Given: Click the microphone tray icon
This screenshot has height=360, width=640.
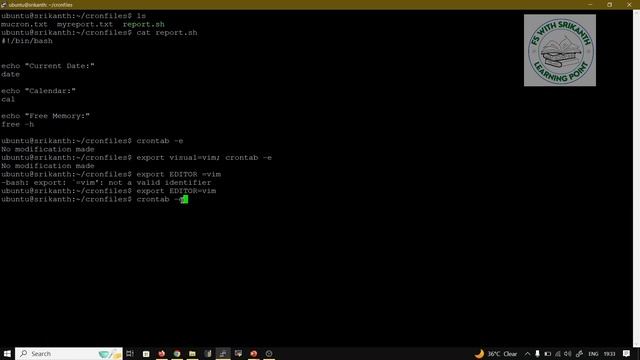Looking at the screenshot, I should pyautogui.click(x=537, y=354).
